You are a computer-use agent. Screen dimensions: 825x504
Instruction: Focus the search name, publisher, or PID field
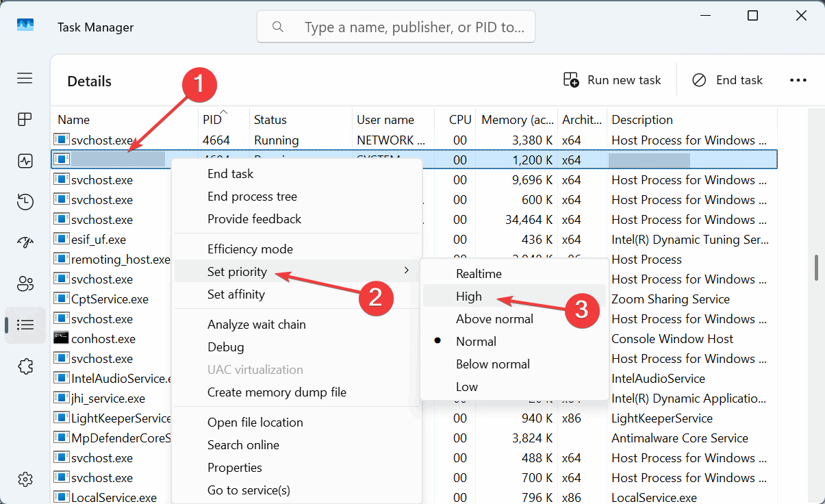pyautogui.click(x=396, y=27)
